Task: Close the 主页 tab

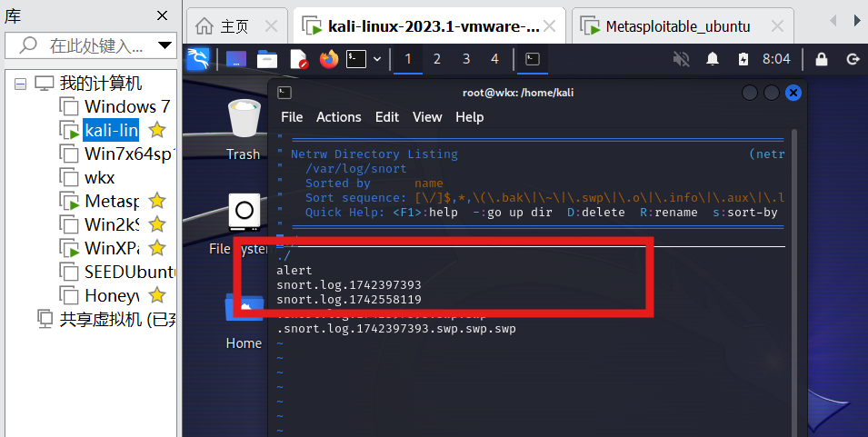Action: pyautogui.click(x=271, y=26)
